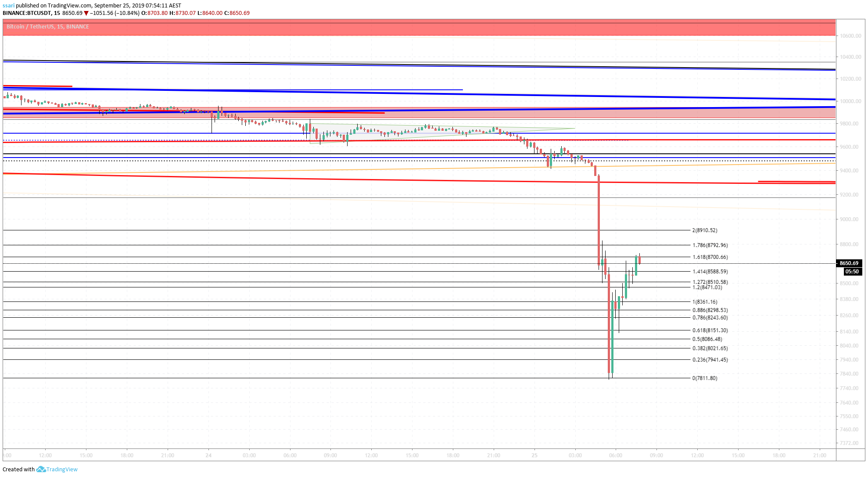
Task: Click the open value O:8703.80
Action: [x=154, y=13]
